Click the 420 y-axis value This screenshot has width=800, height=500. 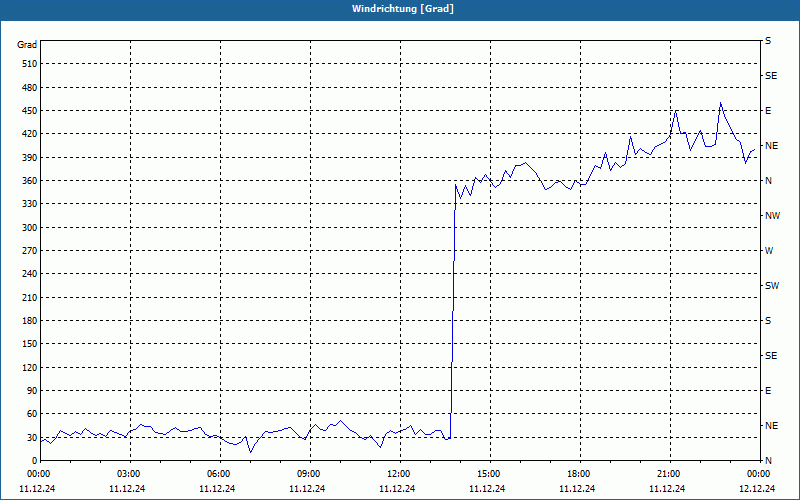pyautogui.click(x=30, y=134)
